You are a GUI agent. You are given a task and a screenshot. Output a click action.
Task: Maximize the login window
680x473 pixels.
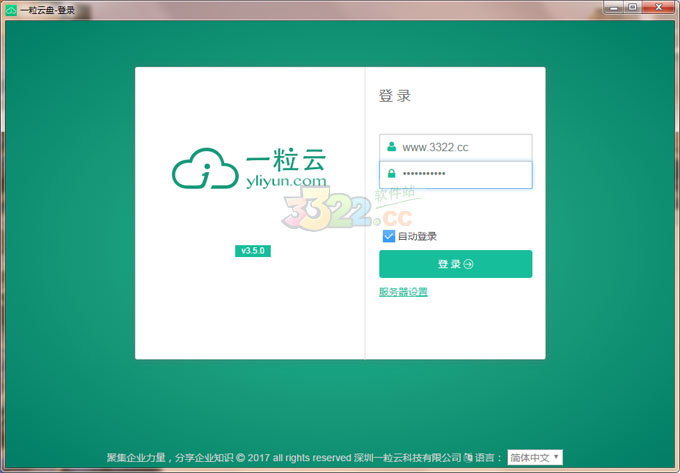click(633, 8)
